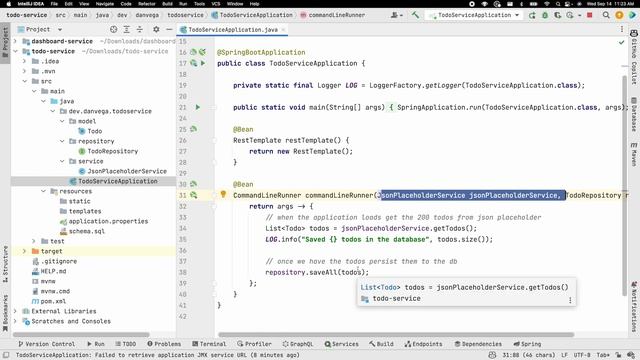This screenshot has height=360, width=640.
Task: Click Expand All in the Project panel
Action: click(x=127, y=29)
